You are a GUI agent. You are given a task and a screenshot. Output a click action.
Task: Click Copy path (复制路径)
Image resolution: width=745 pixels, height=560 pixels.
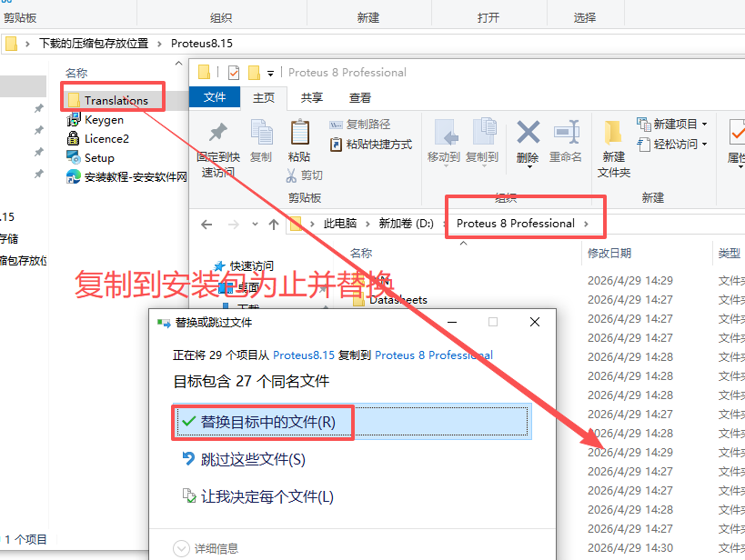359,125
